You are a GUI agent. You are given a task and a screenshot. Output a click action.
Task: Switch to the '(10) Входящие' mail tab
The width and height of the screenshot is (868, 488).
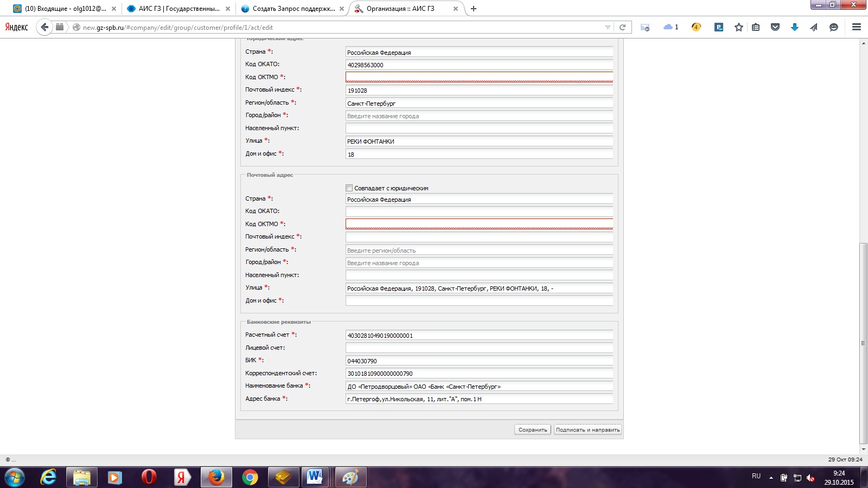65,9
